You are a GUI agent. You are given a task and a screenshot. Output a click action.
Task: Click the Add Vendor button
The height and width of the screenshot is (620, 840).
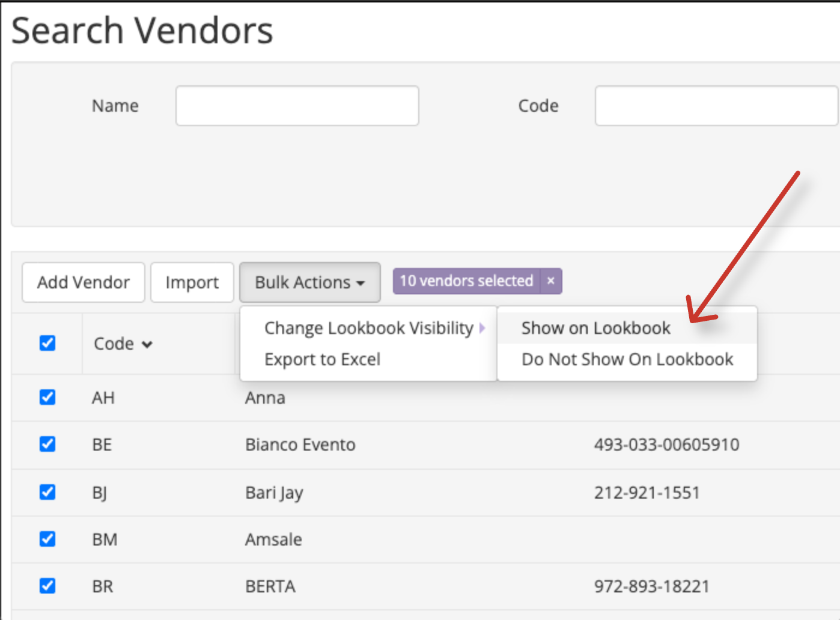tap(83, 282)
